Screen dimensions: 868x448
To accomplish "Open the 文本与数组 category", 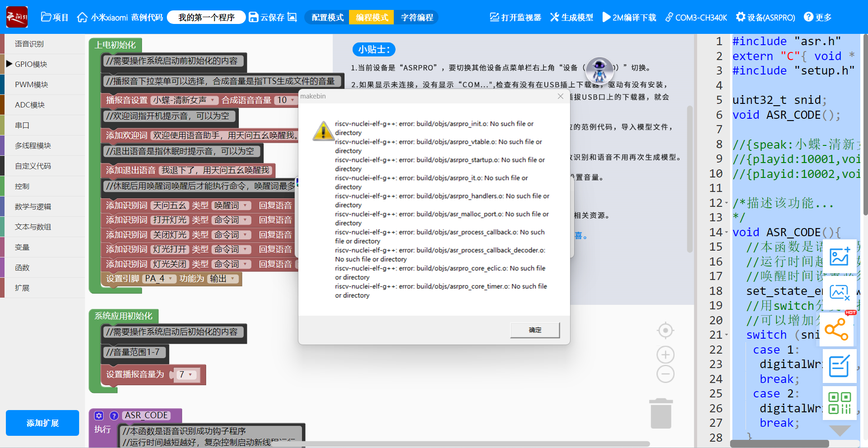I will pyautogui.click(x=42, y=227).
